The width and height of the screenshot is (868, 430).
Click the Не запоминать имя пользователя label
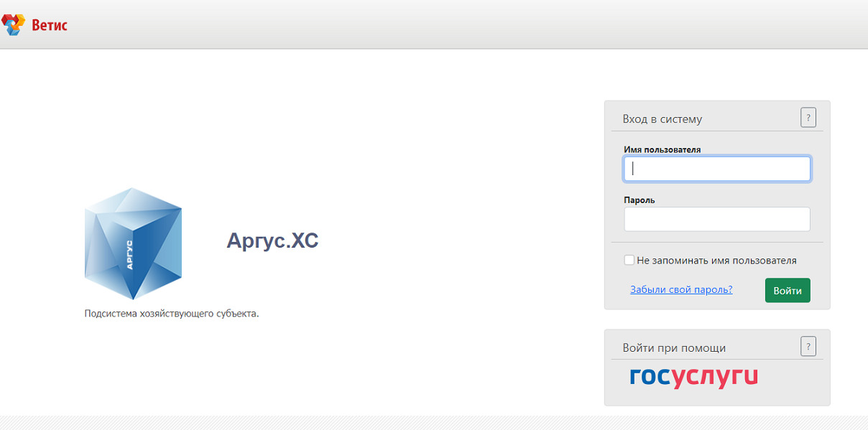click(x=716, y=261)
